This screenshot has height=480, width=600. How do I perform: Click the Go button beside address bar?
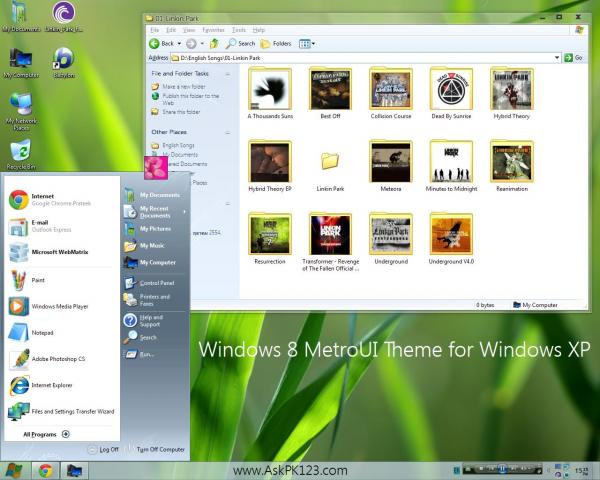[573, 58]
